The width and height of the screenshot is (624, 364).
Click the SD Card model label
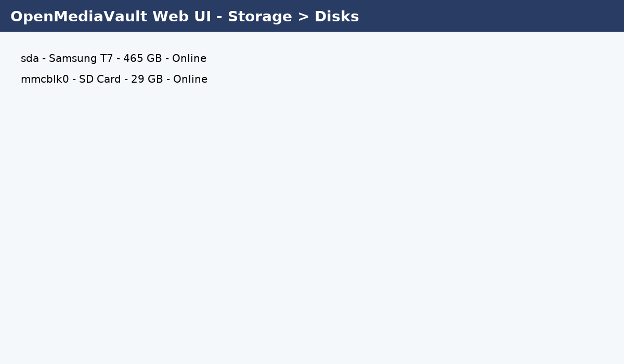100,80
